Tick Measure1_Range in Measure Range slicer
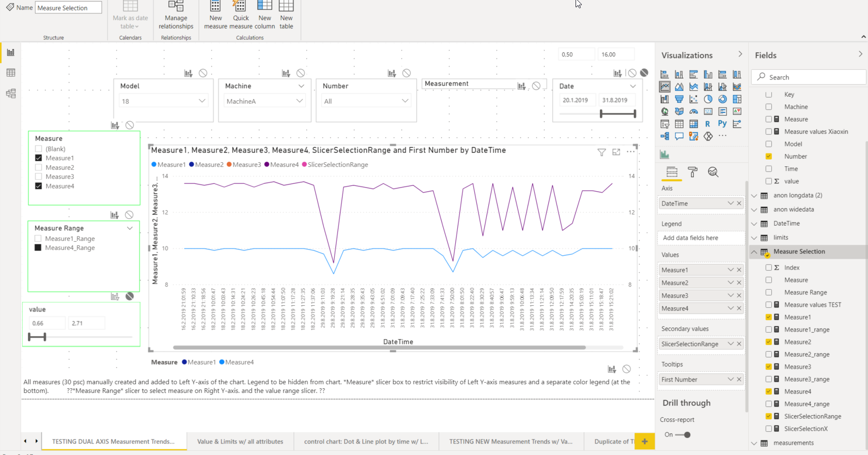This screenshot has width=868, height=455. tap(38, 239)
